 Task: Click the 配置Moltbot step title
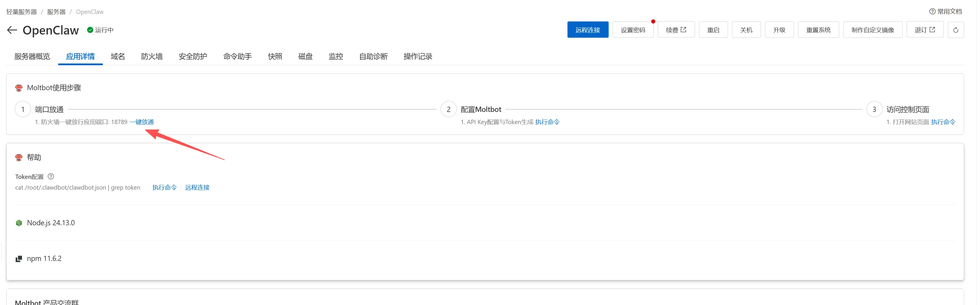481,109
